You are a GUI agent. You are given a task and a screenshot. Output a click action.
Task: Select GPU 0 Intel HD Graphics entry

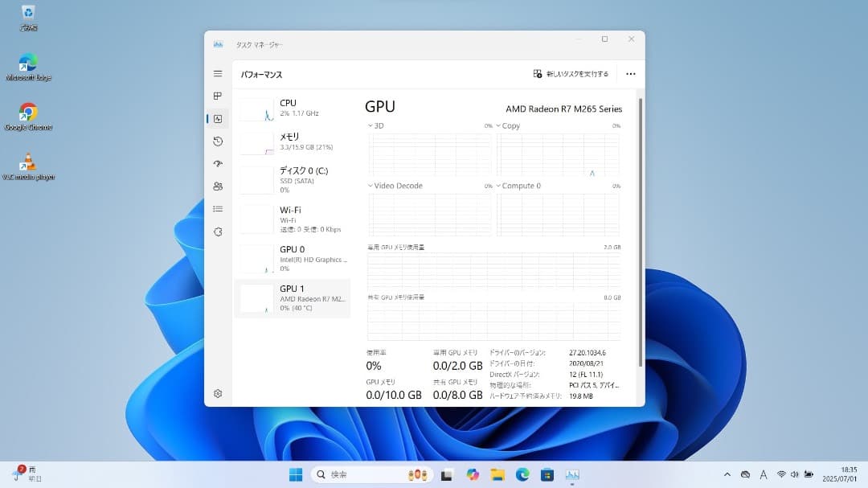pos(293,258)
